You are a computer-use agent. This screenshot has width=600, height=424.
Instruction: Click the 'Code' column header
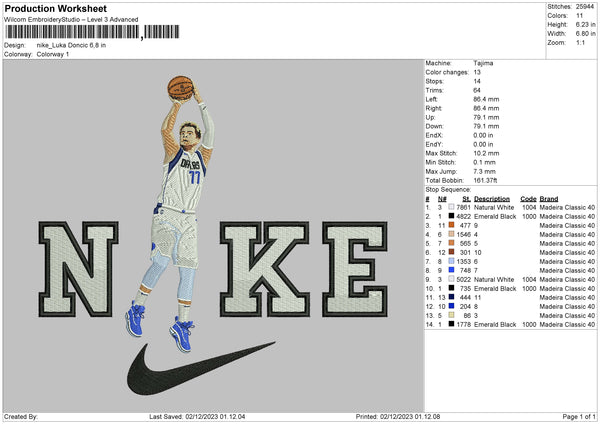(x=528, y=199)
